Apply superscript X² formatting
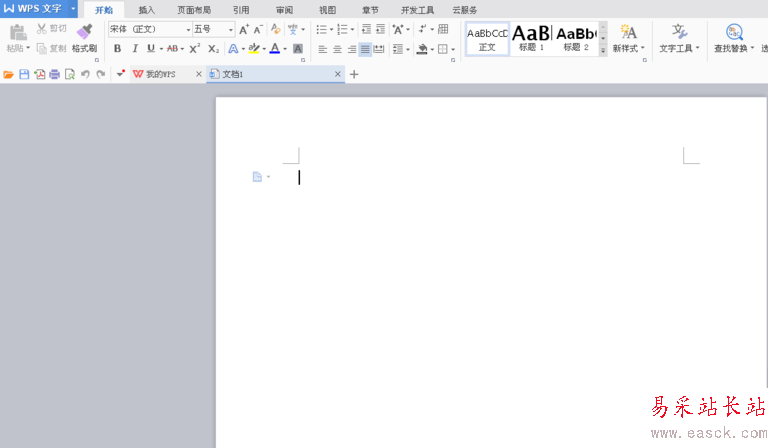 pyautogui.click(x=194, y=48)
